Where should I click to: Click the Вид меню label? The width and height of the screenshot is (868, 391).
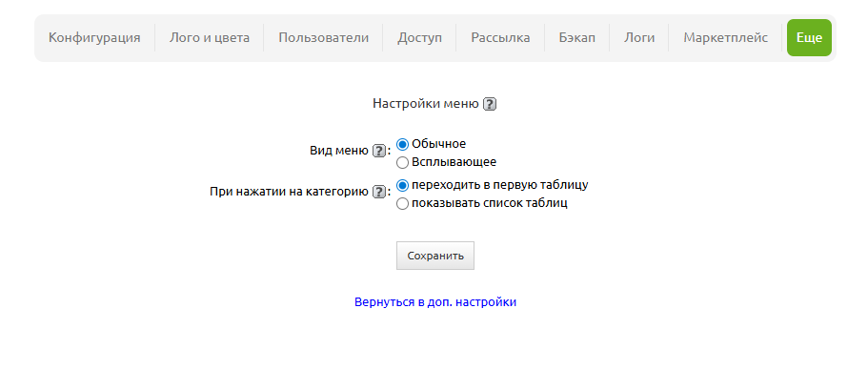click(339, 151)
